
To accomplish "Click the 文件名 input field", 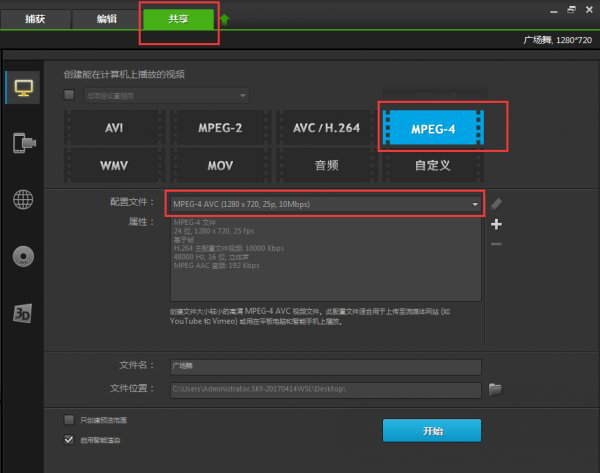I will (326, 366).
